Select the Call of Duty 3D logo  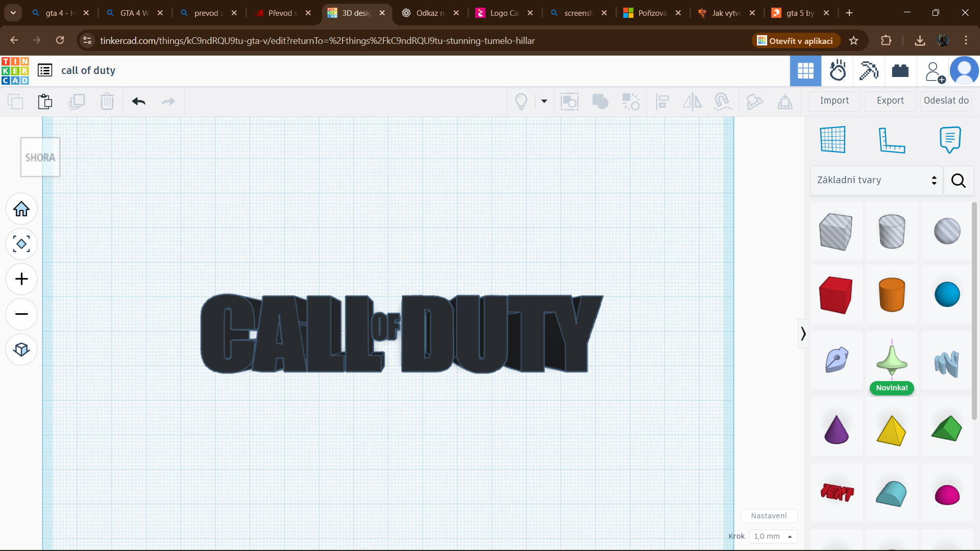click(401, 334)
